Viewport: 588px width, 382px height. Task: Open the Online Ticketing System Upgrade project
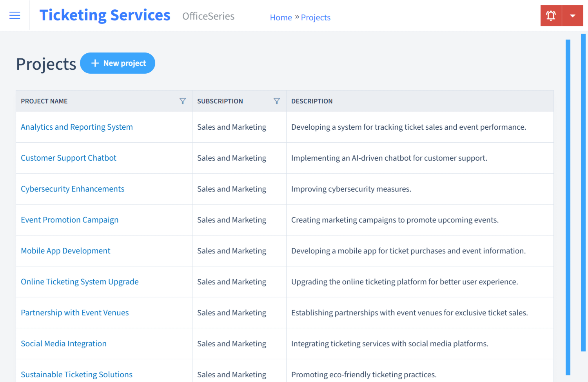point(80,282)
